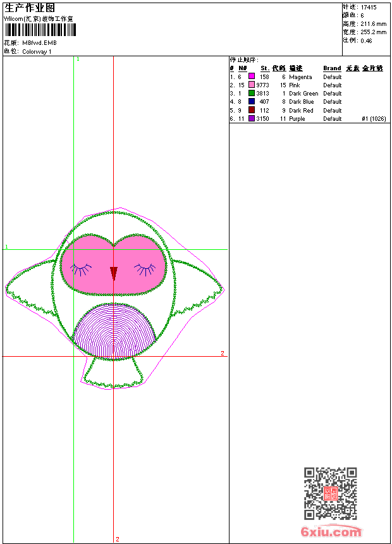Click the owl's purple striped belly
Viewport: 392px width, 544px height.
(x=114, y=331)
